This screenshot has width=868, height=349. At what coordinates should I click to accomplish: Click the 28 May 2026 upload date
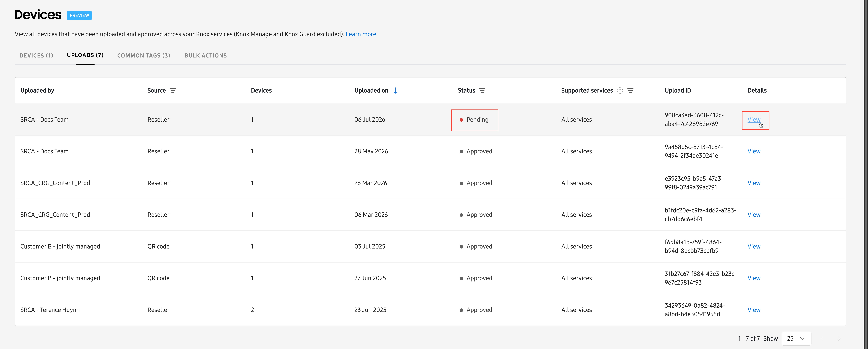click(x=371, y=151)
